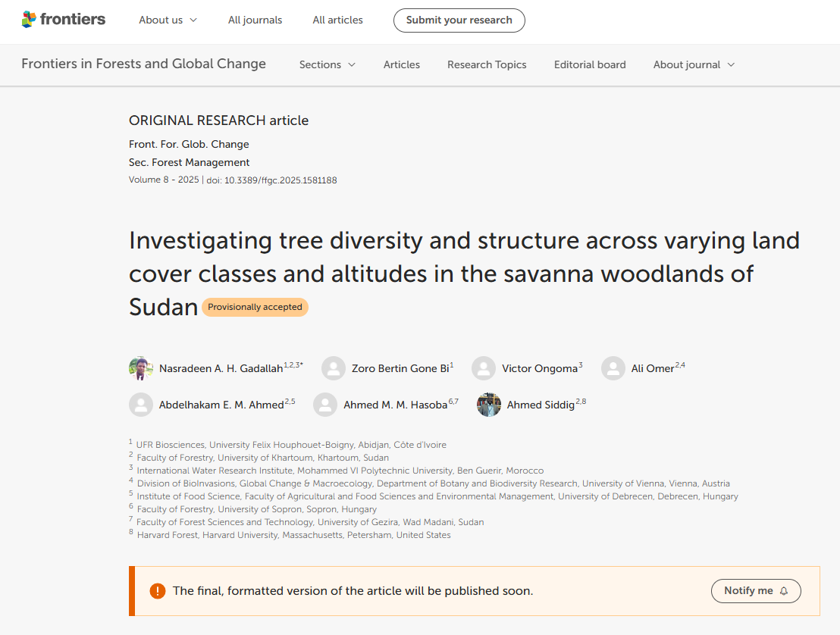Click Zoro Bertin Gone Bi avatar icon
This screenshot has height=635, width=840.
(334, 368)
